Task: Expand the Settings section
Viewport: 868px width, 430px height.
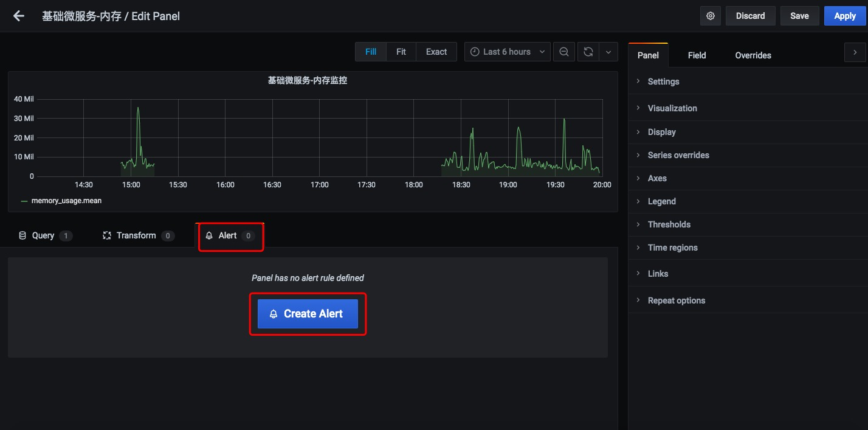Action: click(x=748, y=81)
